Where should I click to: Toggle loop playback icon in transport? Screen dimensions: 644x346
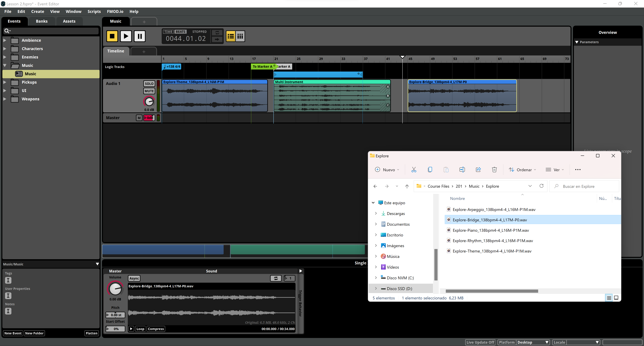click(x=217, y=33)
